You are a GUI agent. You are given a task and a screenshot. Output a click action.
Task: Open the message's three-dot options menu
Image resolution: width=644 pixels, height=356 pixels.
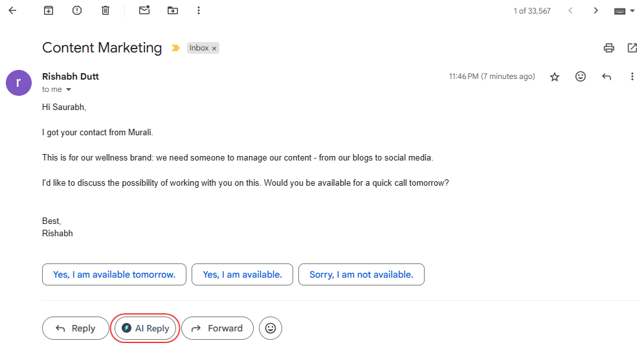pos(632,76)
